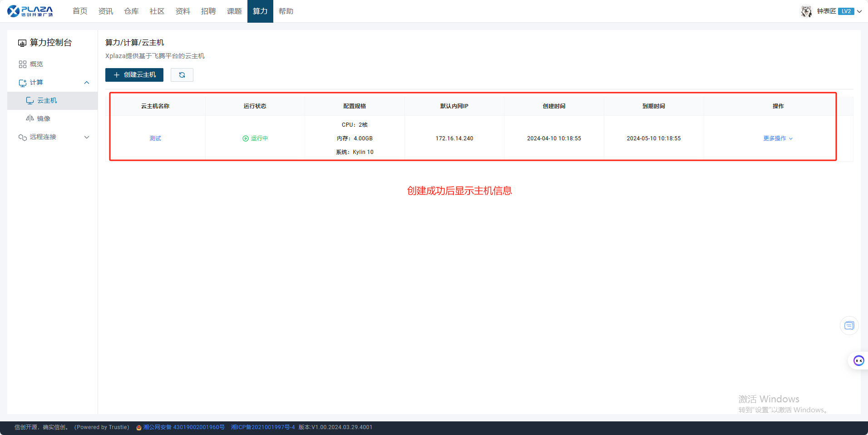
Task: Select 镜像 in the sidebar
Action: click(x=44, y=119)
